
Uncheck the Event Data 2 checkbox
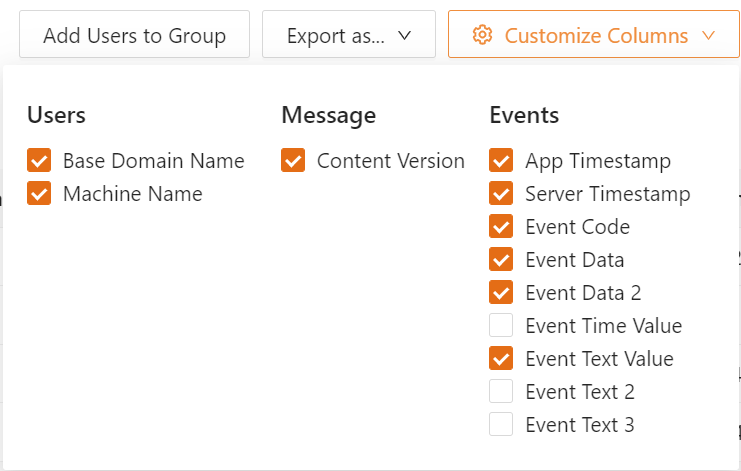[501, 292]
